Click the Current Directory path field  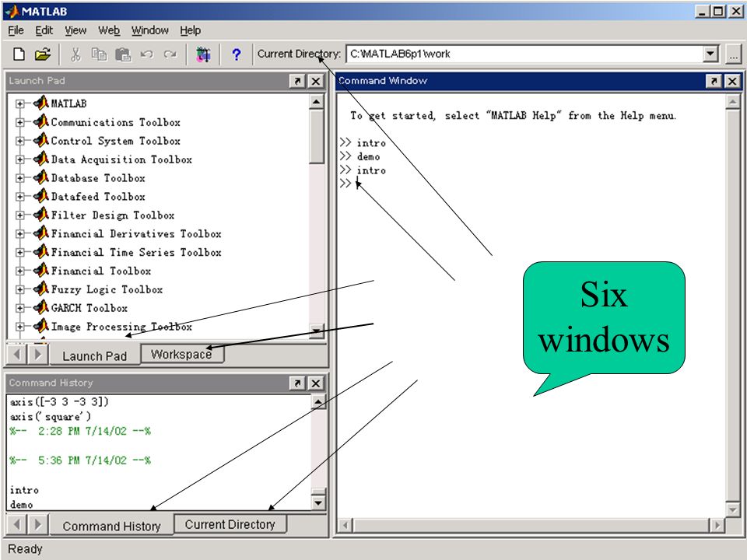click(524, 54)
